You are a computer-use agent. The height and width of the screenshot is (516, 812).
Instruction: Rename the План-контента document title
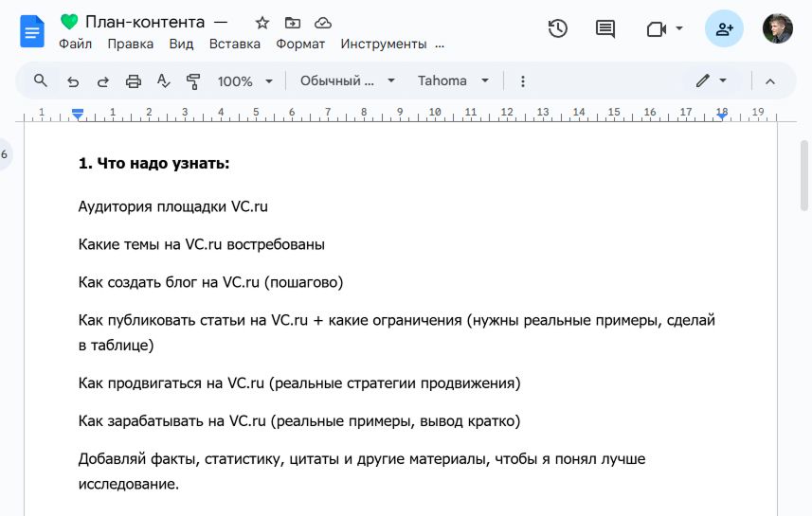pyautogui.click(x=145, y=23)
